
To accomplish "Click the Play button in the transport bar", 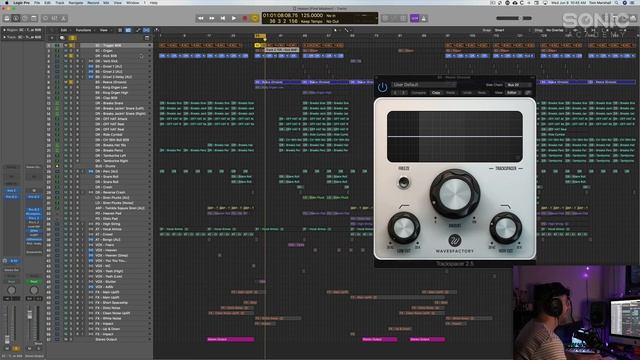I will coord(234,18).
